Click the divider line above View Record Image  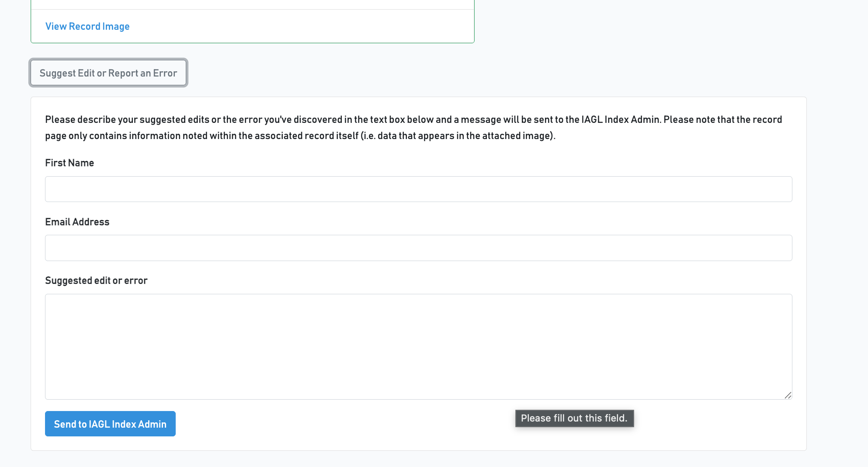point(253,9)
